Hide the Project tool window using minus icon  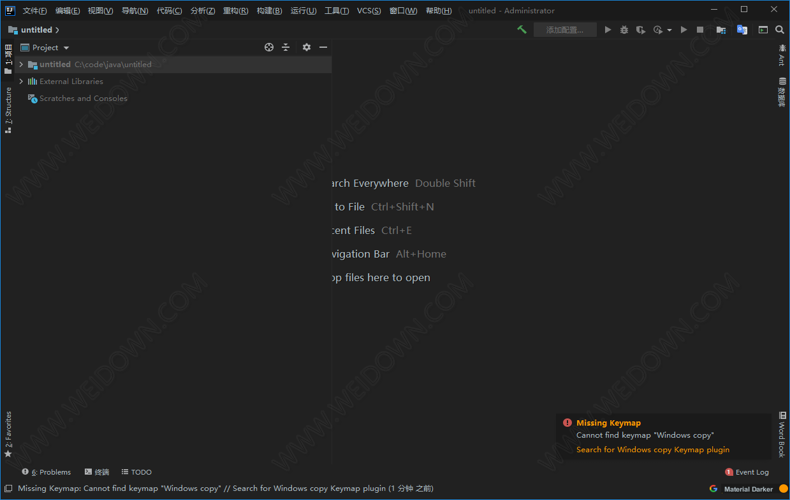click(323, 47)
